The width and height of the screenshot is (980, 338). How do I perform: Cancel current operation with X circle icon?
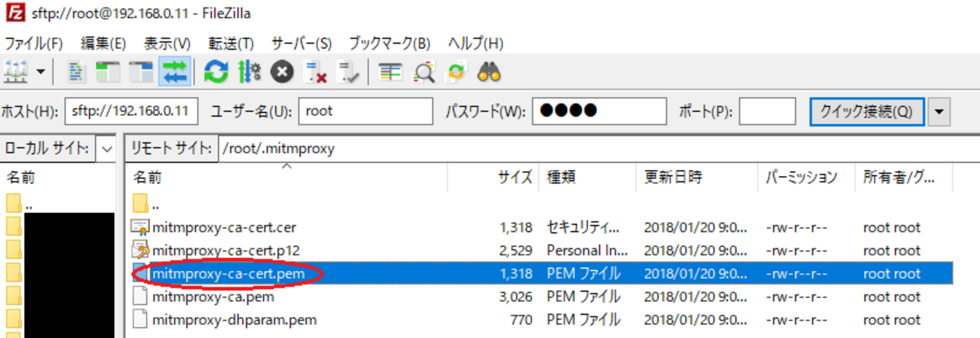pos(282,72)
